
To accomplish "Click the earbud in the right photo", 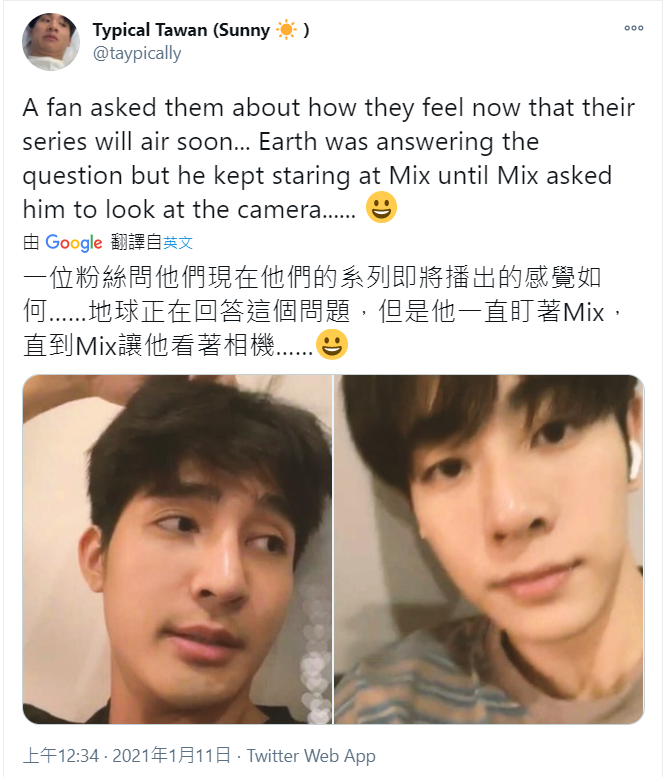I will (x=634, y=461).
